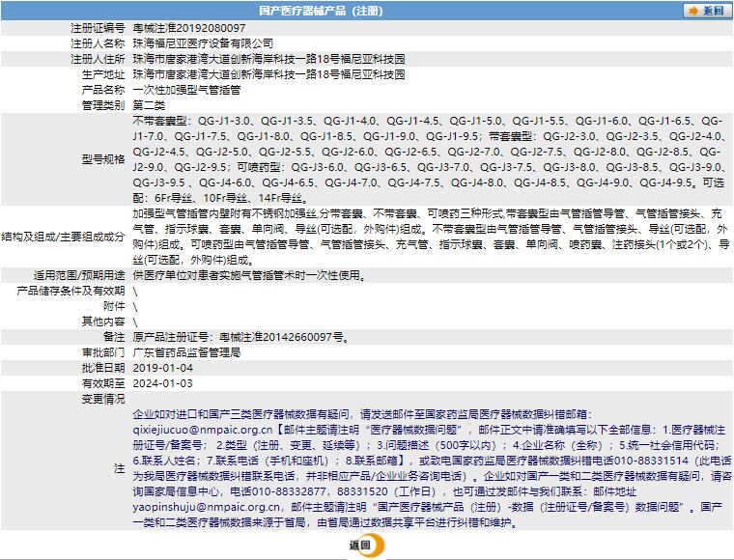734x560 pixels.
Task: Click the 产品储存条件及有效期 label
Action: tap(71, 291)
